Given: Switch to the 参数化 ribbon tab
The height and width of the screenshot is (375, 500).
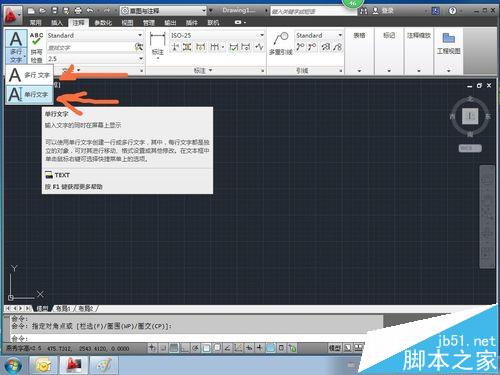Looking at the screenshot, I should (x=103, y=22).
